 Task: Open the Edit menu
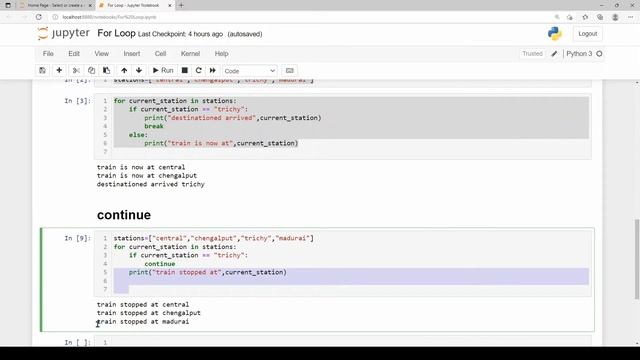point(74,53)
